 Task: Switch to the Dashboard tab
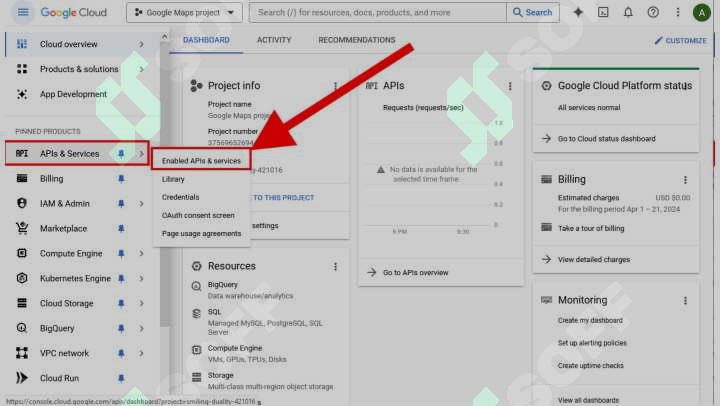click(x=206, y=40)
